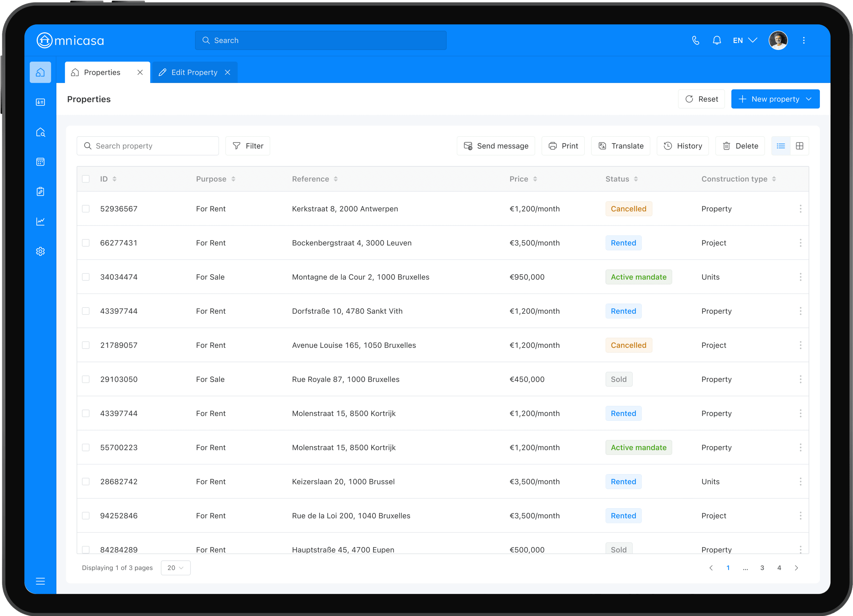This screenshot has width=853, height=616.
Task: Expand the New property dropdown button
Action: 809,99
